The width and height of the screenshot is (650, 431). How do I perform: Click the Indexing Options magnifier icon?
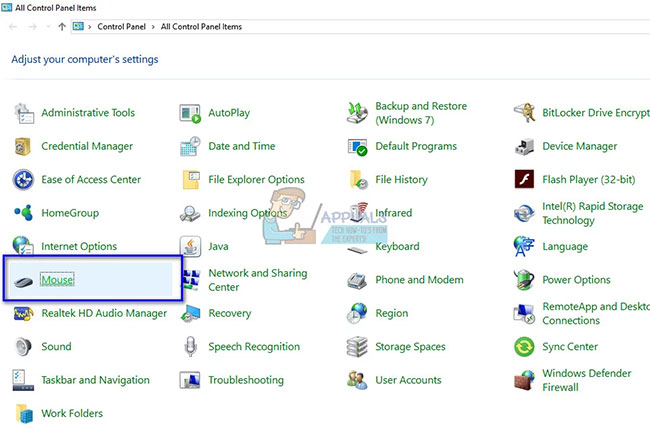[x=190, y=214]
